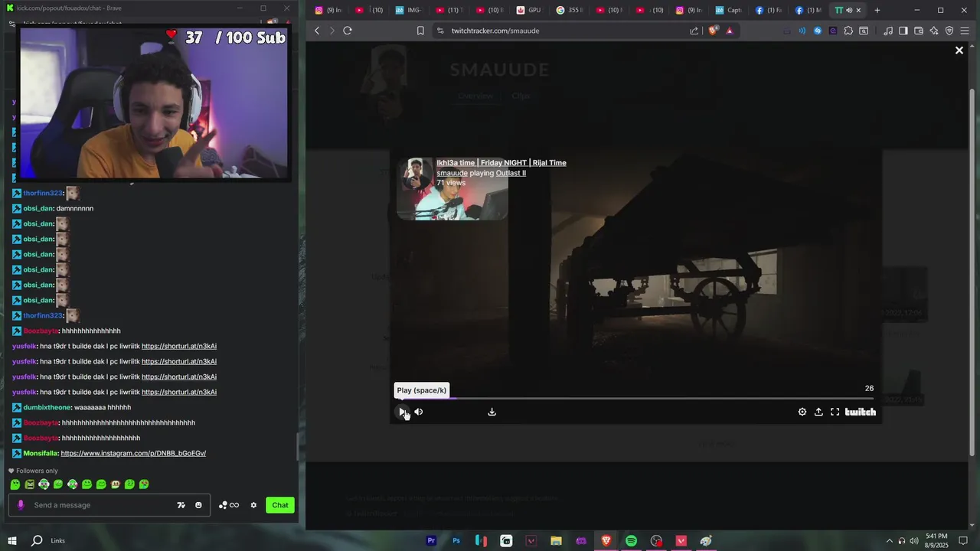This screenshot has height=551, width=980.
Task: Share the clip via the share icon
Action: point(818,412)
